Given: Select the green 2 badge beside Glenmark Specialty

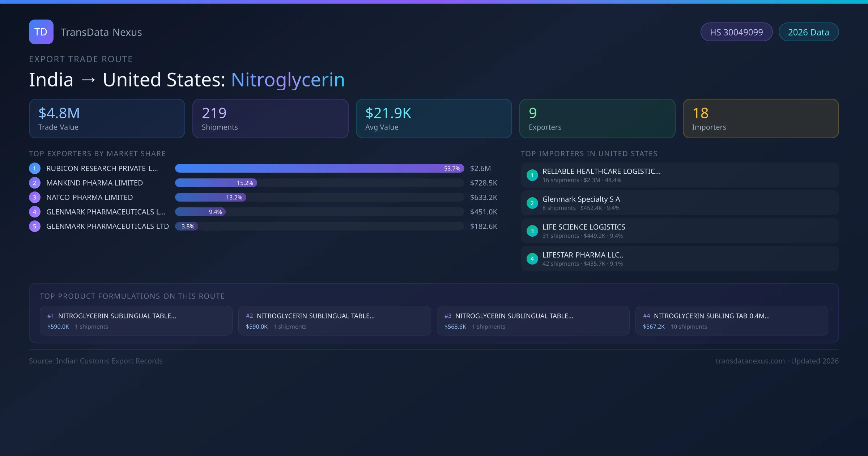Looking at the screenshot, I should coord(532,203).
